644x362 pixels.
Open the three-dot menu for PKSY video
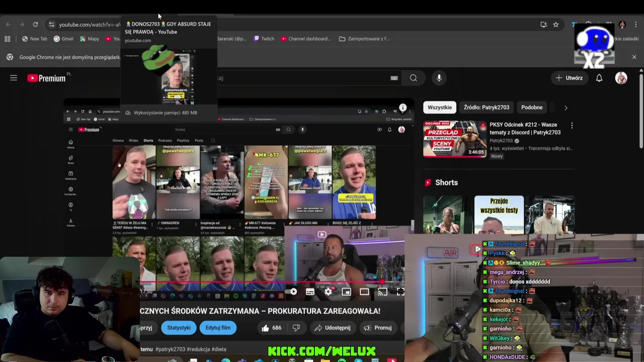pos(572,125)
